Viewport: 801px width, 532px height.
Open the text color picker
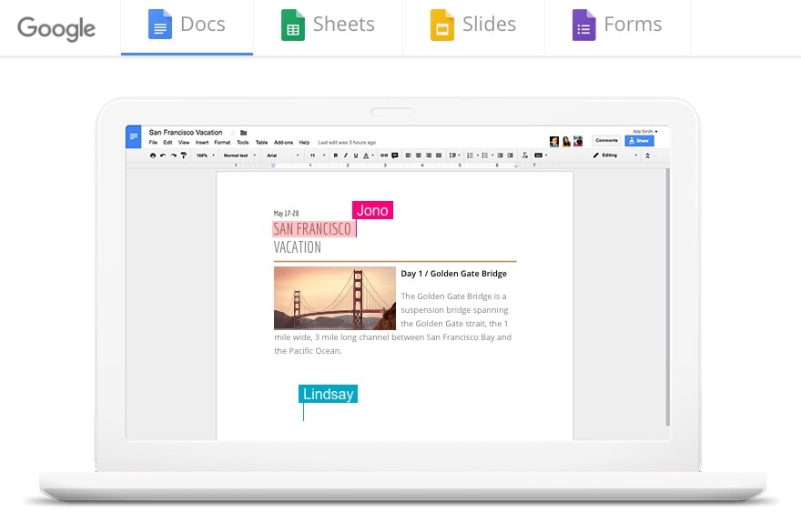[368, 156]
